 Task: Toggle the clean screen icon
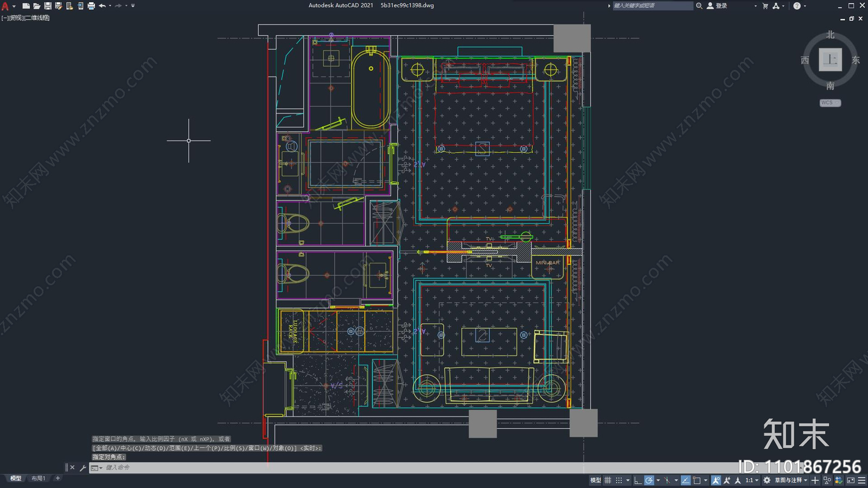point(851,480)
